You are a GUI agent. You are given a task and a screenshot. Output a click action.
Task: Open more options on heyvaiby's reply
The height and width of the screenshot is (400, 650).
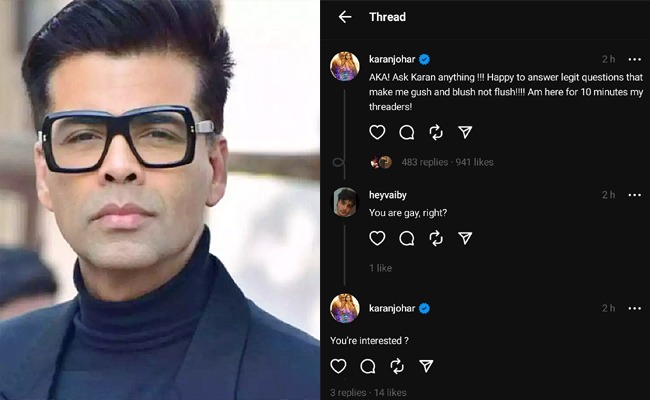coord(635,195)
